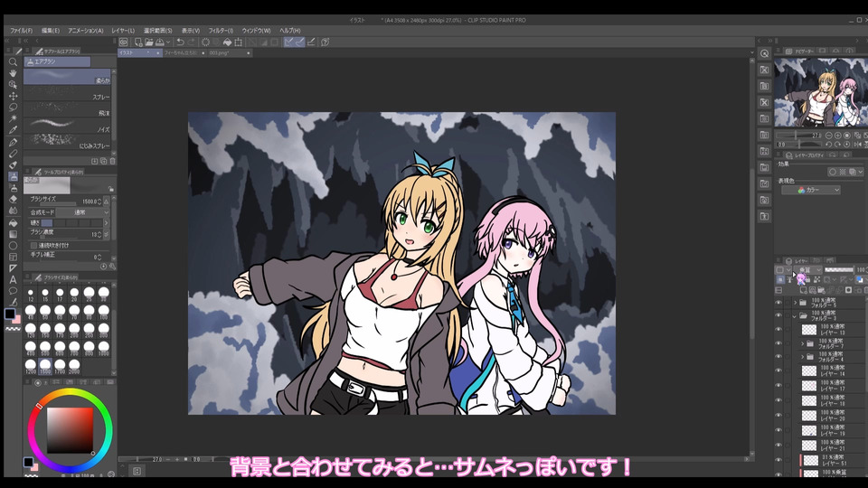
Task: Open the レイヤー(L) menu
Action: click(x=123, y=31)
